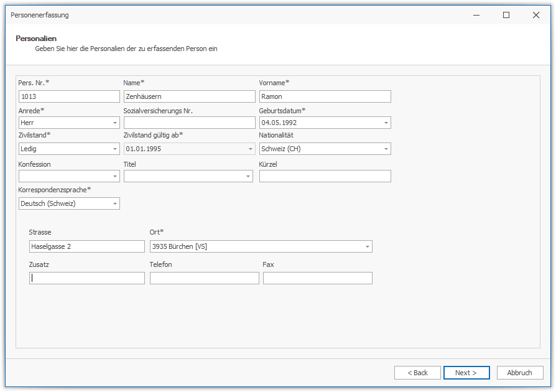Image resolution: width=556 pixels, height=392 pixels.
Task: Expand the Geburtsdatum date picker
Action: [x=386, y=123]
